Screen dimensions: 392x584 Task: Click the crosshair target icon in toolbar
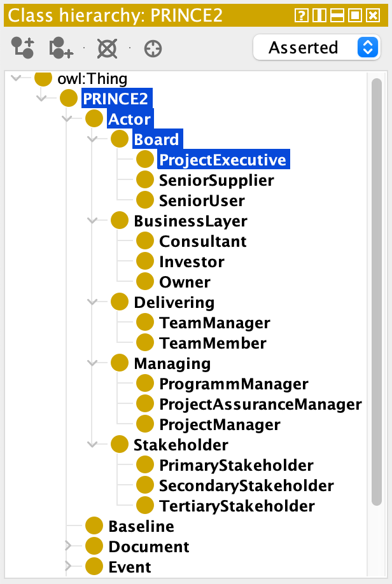(x=153, y=48)
